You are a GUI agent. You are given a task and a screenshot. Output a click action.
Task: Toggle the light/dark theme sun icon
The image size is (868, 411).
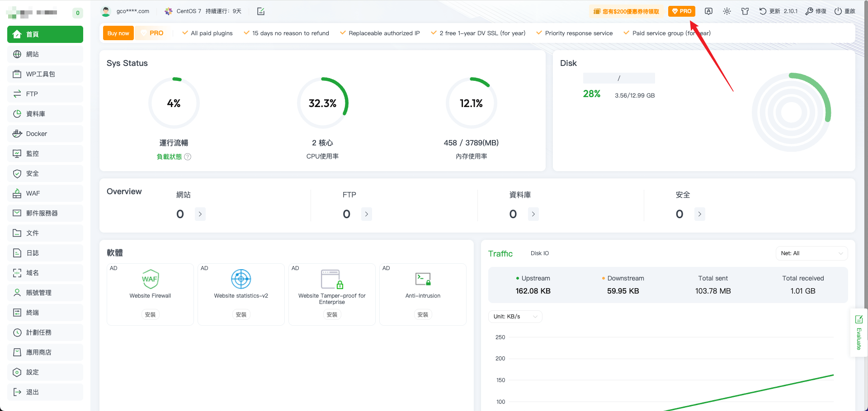click(726, 11)
